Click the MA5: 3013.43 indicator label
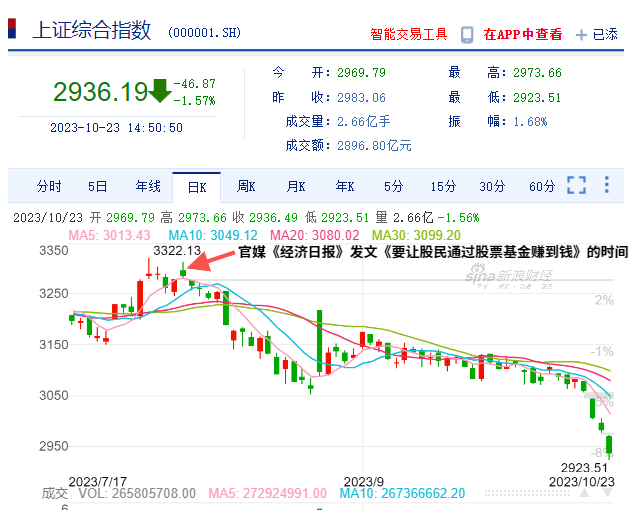 pyautogui.click(x=109, y=235)
